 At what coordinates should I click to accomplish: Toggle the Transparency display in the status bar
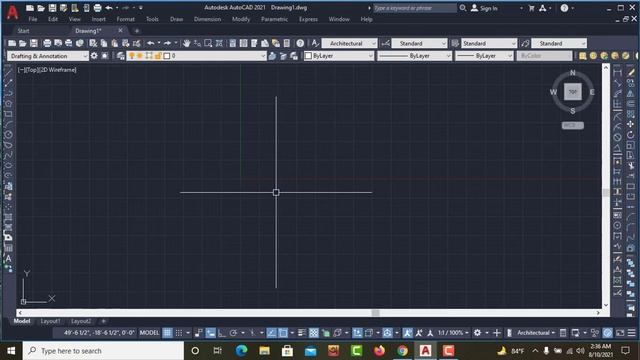pos(313,333)
